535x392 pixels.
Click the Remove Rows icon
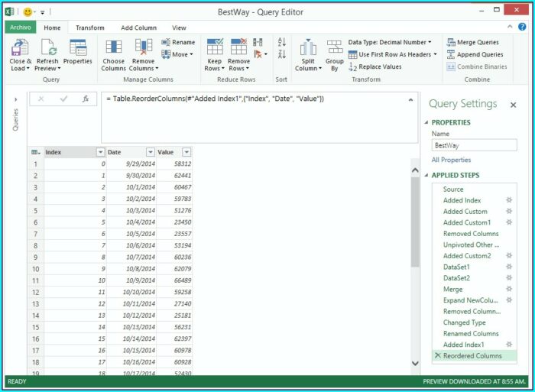pyautogui.click(x=238, y=47)
